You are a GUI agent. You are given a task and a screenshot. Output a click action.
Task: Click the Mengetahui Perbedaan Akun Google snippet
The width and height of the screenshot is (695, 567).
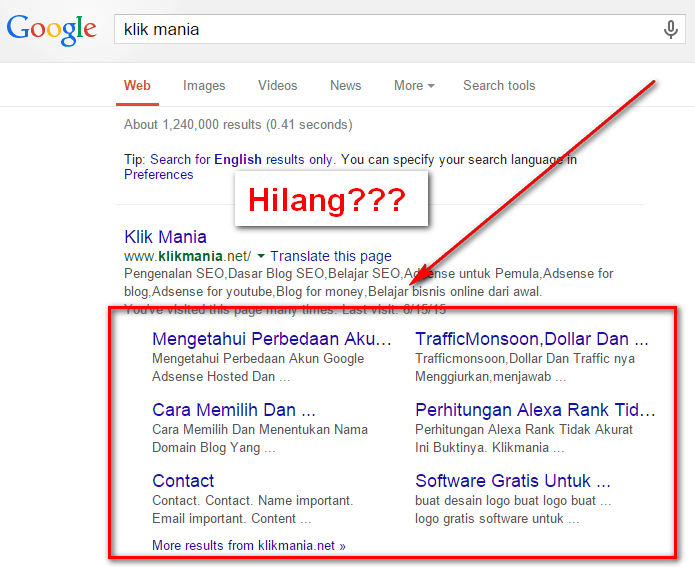[258, 368]
